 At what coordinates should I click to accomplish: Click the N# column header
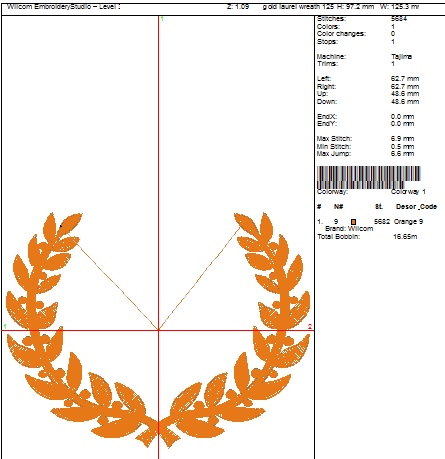[339, 207]
